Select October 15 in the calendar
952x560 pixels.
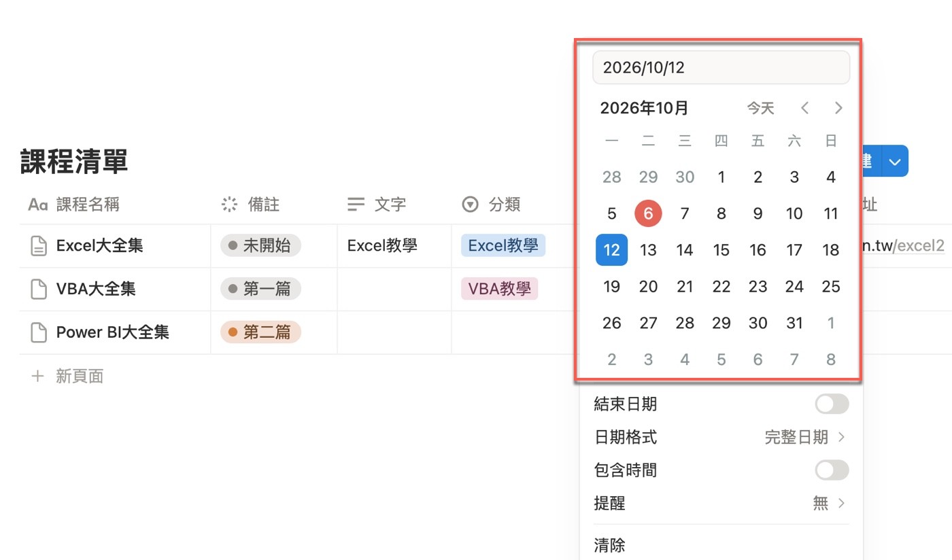click(x=721, y=250)
